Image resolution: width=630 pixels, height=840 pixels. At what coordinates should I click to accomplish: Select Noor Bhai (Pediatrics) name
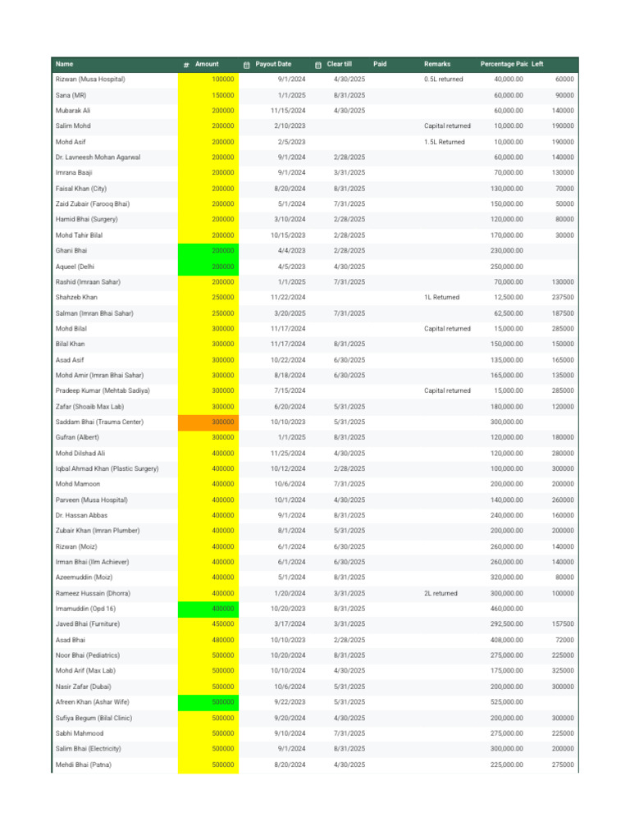click(88, 655)
